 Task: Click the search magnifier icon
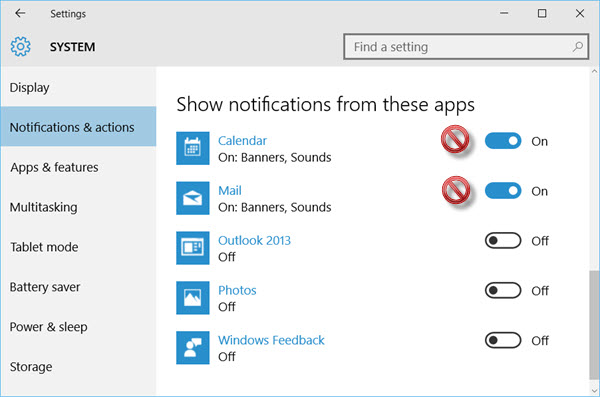pos(577,47)
